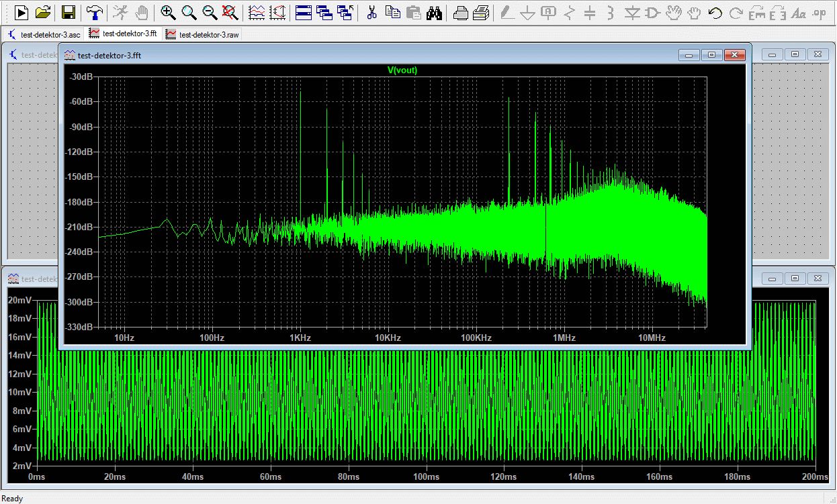Click the Pick Visible Traces icon
Image resolution: width=837 pixels, height=504 pixels.
pos(256,12)
